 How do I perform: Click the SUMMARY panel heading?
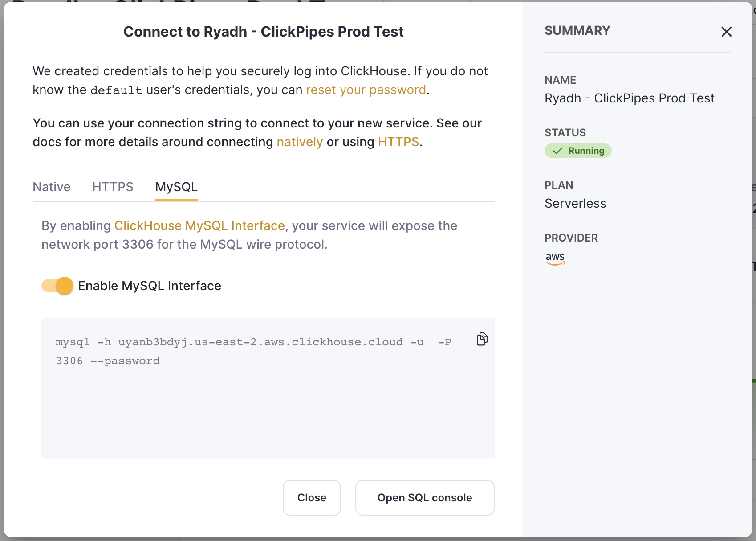[x=577, y=30]
